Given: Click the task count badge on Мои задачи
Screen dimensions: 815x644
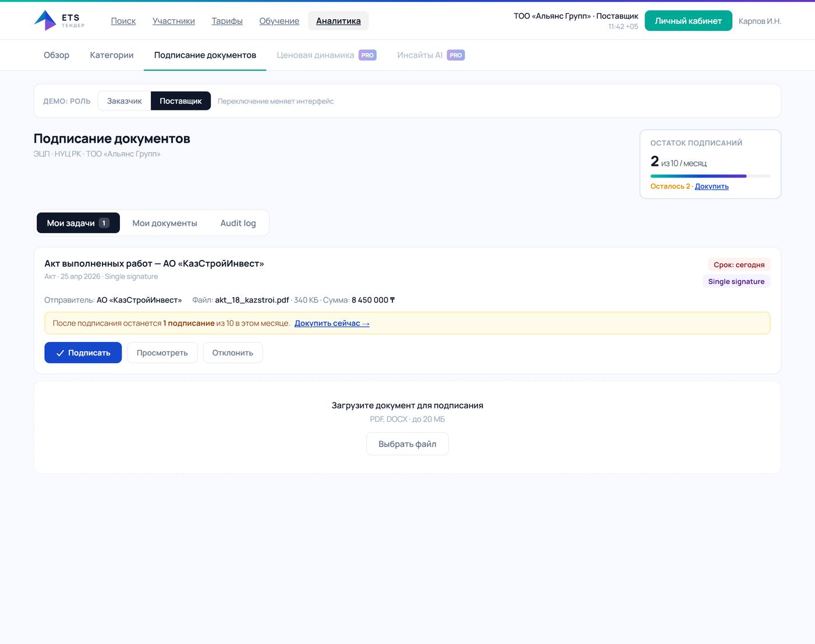Looking at the screenshot, I should pos(104,223).
